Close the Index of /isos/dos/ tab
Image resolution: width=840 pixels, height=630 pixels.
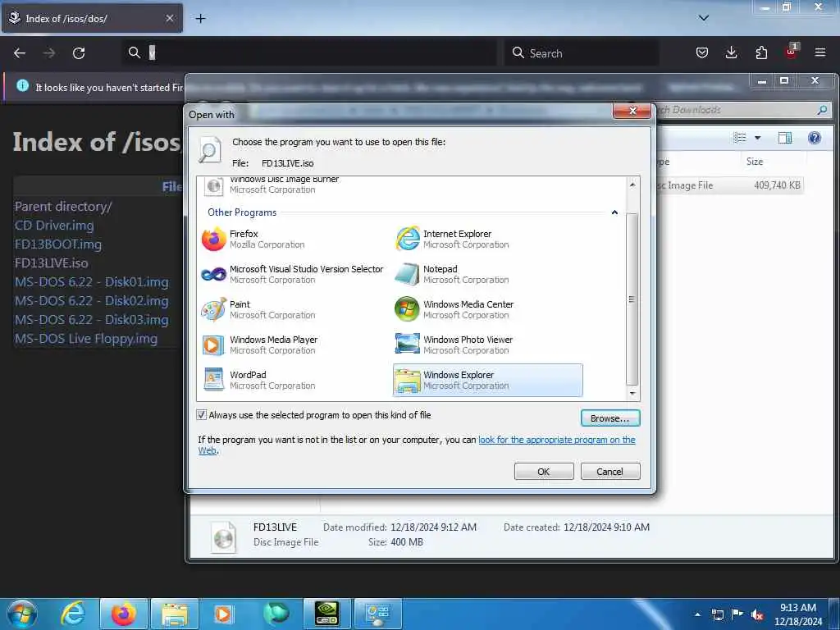[169, 18]
